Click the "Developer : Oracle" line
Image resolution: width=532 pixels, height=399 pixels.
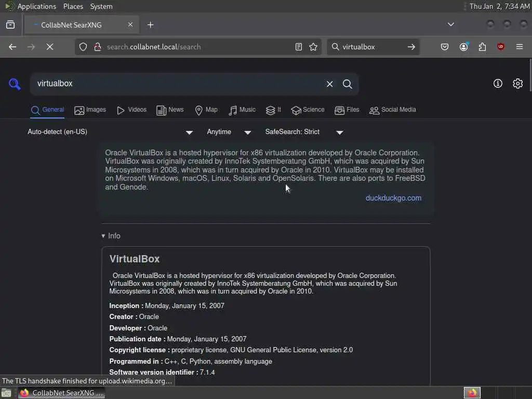[138, 328]
